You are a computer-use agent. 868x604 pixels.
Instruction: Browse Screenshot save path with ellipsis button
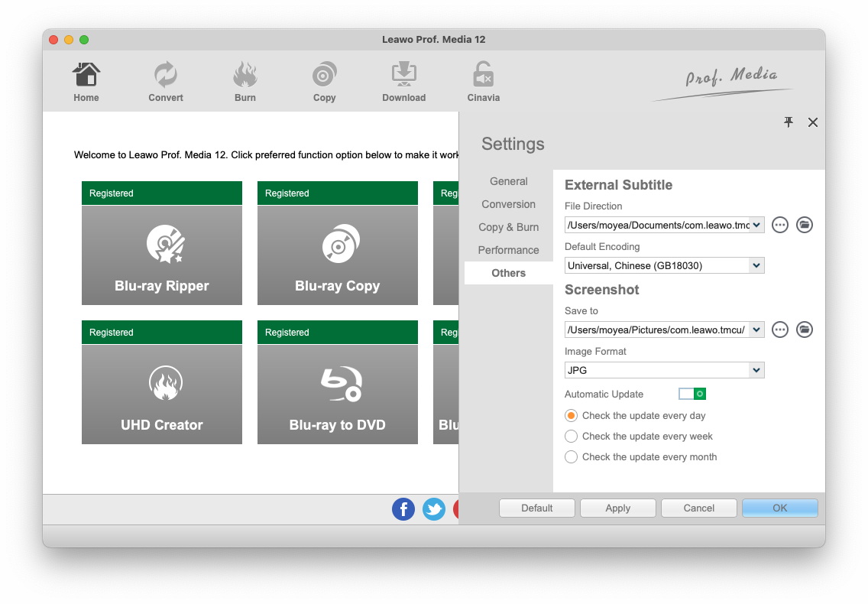(x=779, y=330)
